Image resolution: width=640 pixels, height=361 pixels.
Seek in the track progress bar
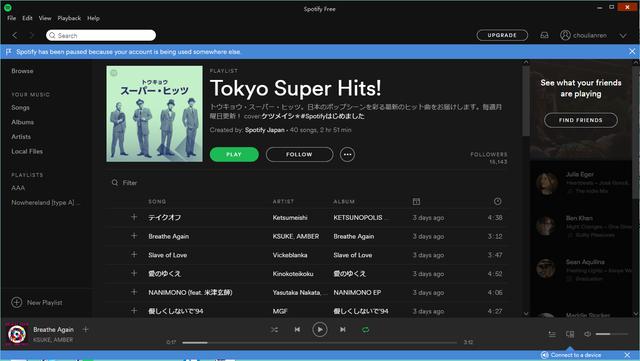click(320, 342)
